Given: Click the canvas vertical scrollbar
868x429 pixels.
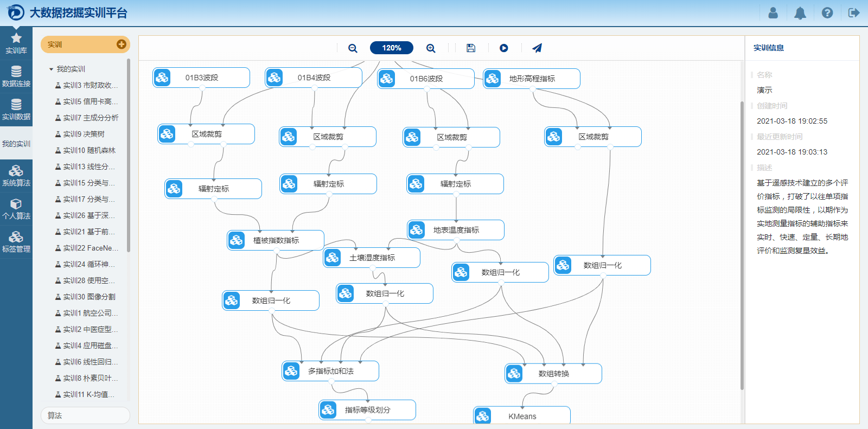Looking at the screenshot, I should pos(742,244).
